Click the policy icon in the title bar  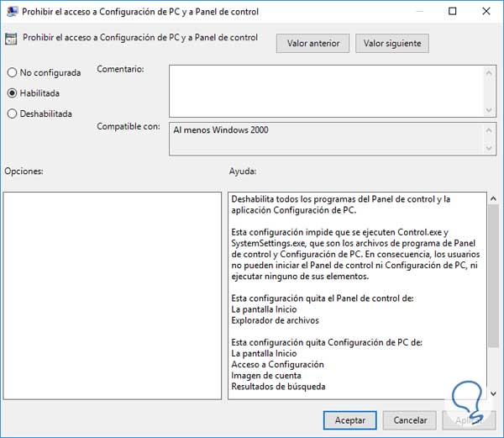11,12
